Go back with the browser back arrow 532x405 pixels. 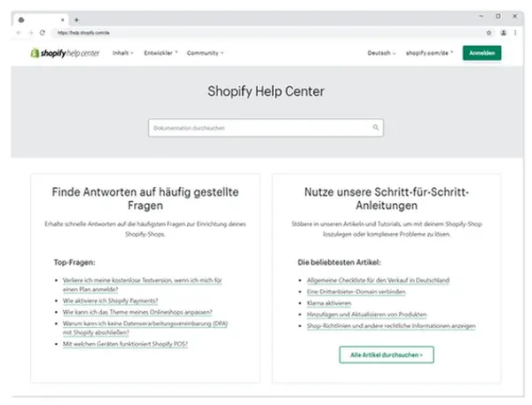tap(19, 33)
